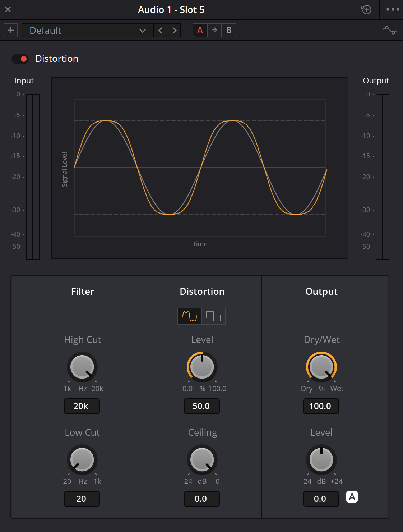Click the Output section heading in controls
The image size is (403, 532).
(x=321, y=292)
